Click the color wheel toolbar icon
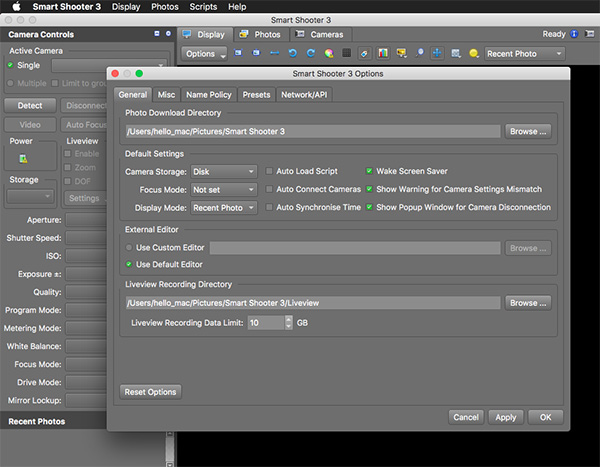The image size is (600, 467). point(328,53)
